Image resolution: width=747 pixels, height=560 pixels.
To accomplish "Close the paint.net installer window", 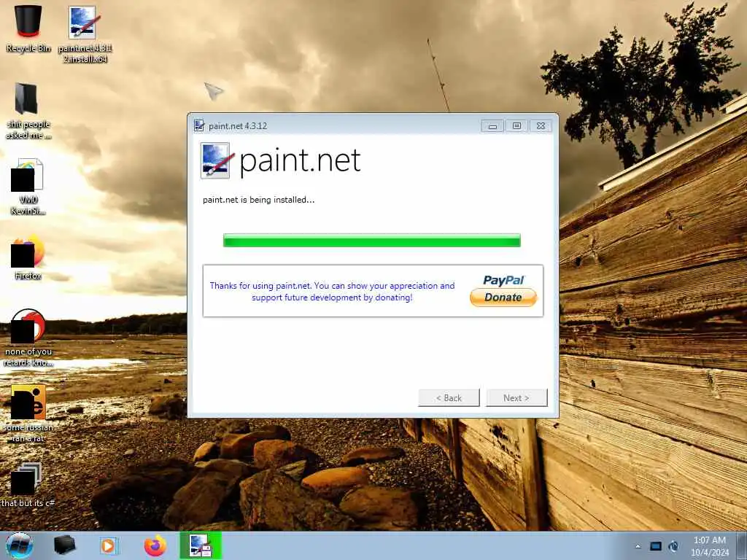I will [x=541, y=126].
